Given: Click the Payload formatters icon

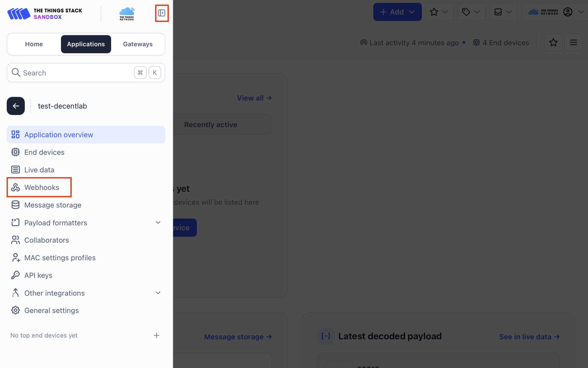Looking at the screenshot, I should [x=16, y=222].
